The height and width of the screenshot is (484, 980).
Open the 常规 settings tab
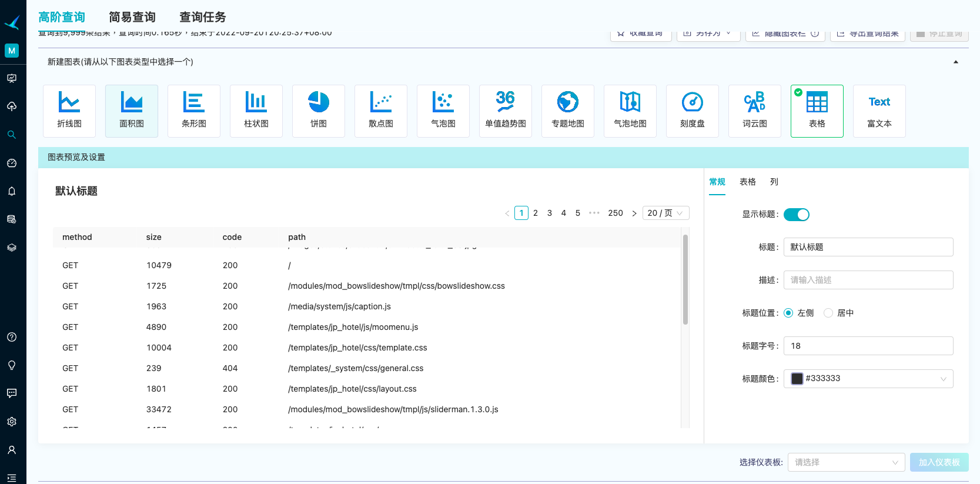[717, 182]
